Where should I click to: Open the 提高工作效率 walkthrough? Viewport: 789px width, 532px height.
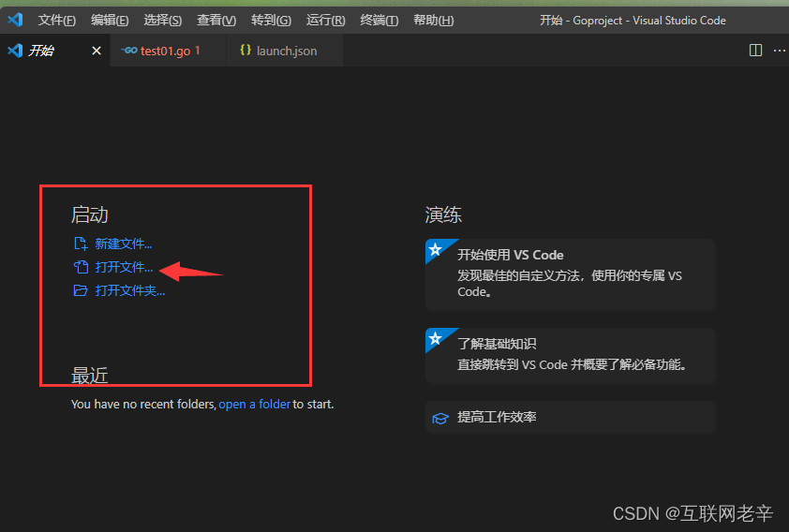coord(570,418)
